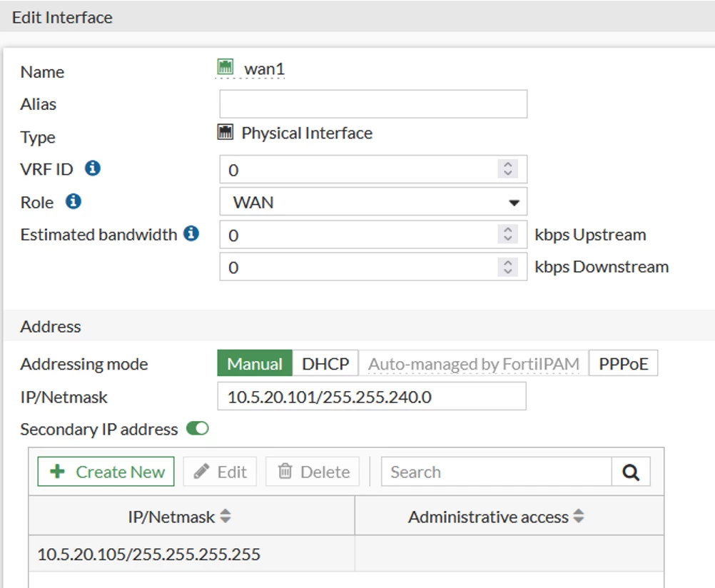Click the Edit Interface title
The image size is (715, 588).
tap(62, 17)
